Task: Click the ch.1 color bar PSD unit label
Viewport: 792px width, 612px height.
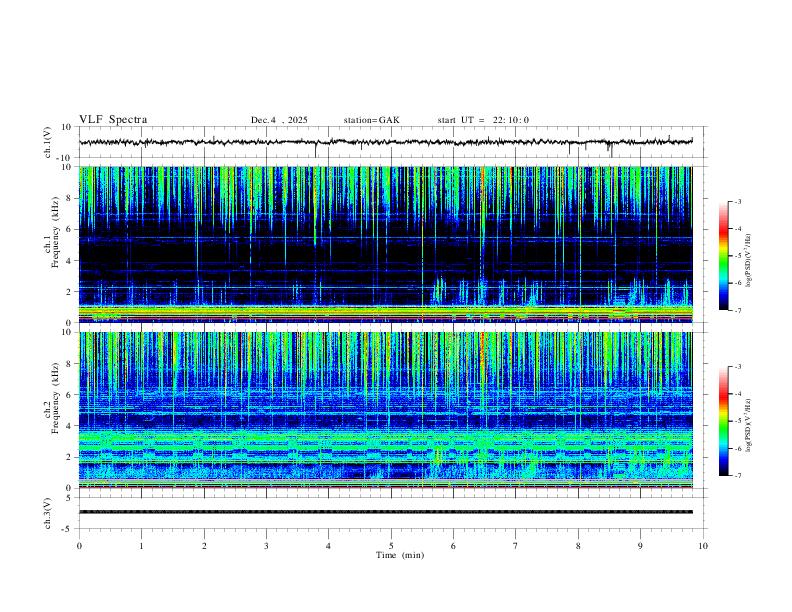Action: pyautogui.click(x=749, y=261)
